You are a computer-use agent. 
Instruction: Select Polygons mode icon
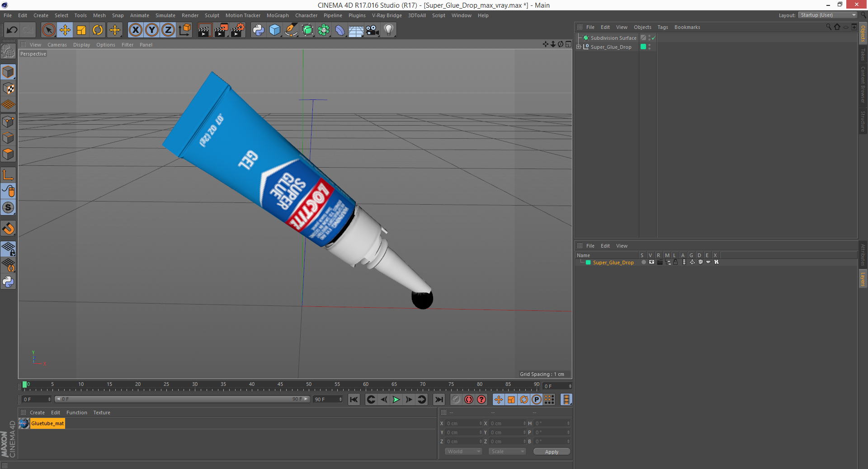point(8,154)
